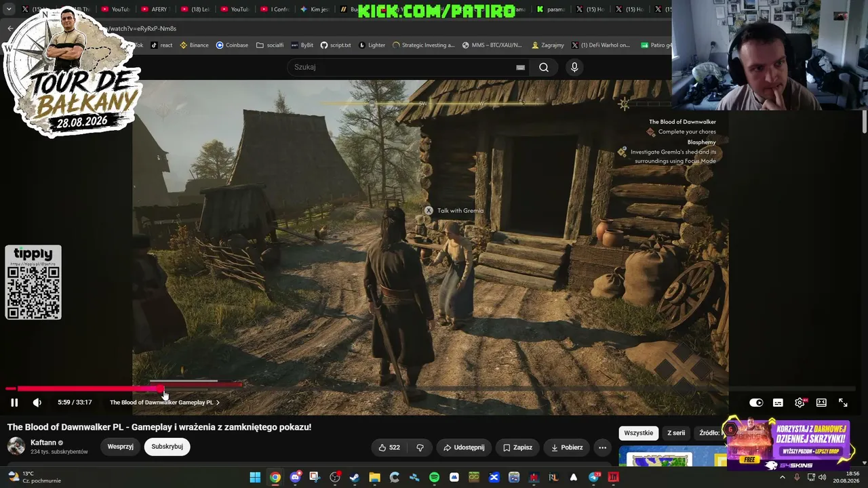Select the Wszystkie filter chip
The width and height of the screenshot is (868, 488).
[639, 433]
